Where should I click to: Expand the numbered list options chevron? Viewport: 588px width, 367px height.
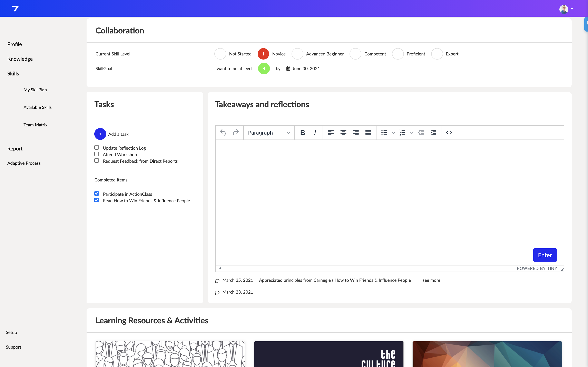pyautogui.click(x=411, y=133)
